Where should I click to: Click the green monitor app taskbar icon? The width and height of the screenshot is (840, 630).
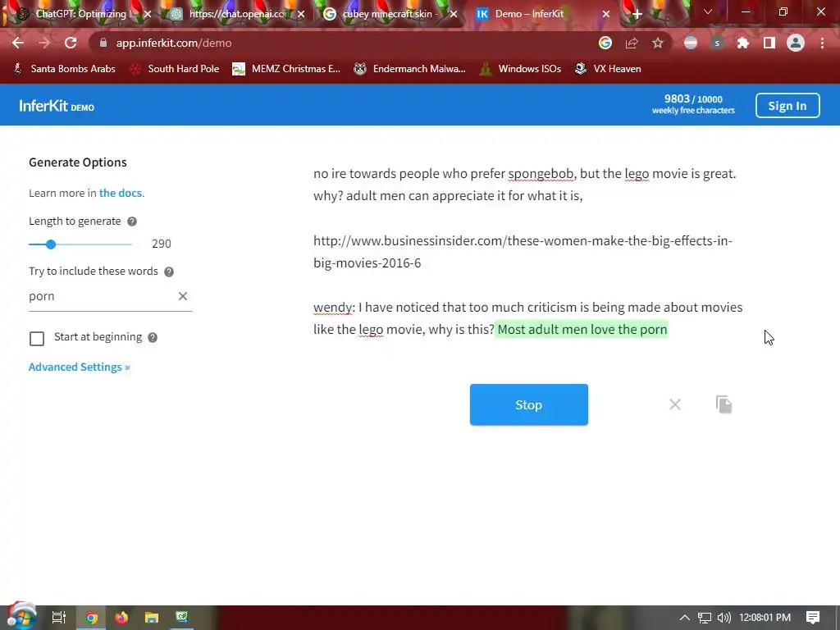[x=182, y=618]
